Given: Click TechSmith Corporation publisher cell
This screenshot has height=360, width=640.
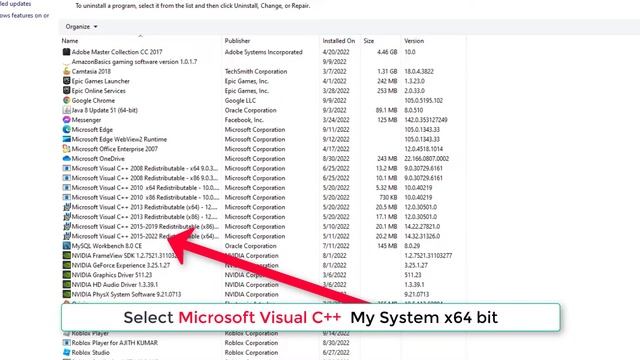Looking at the screenshot, I should click(x=256, y=71).
